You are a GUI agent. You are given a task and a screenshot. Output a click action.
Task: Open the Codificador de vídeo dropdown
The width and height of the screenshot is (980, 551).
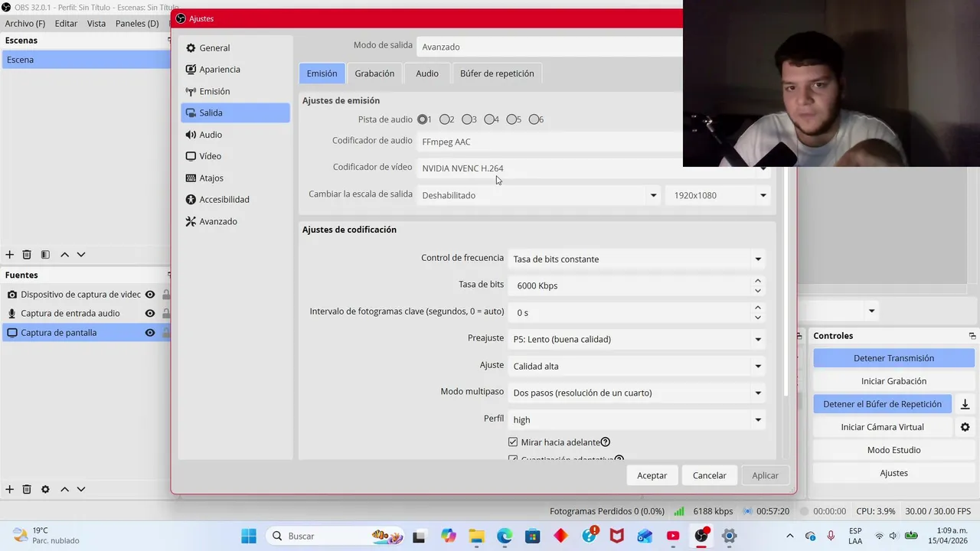[x=593, y=168]
